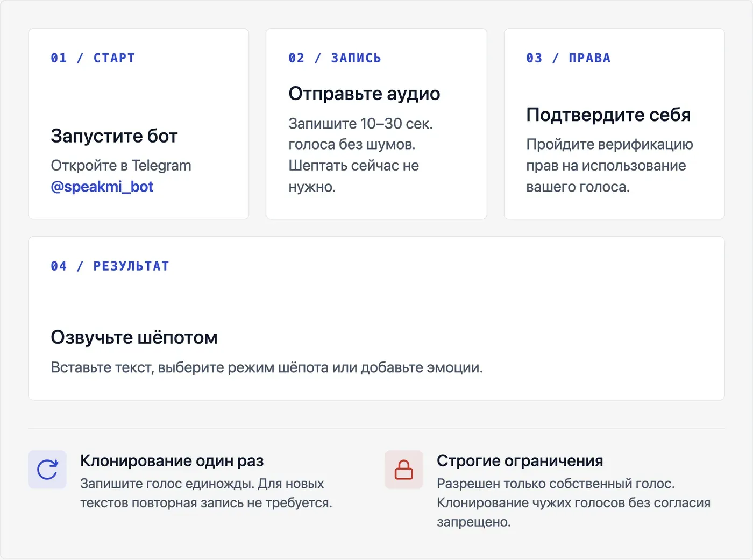Select the '02 / ЗАПИСЬ' step label
The image size is (753, 560).
335,58
